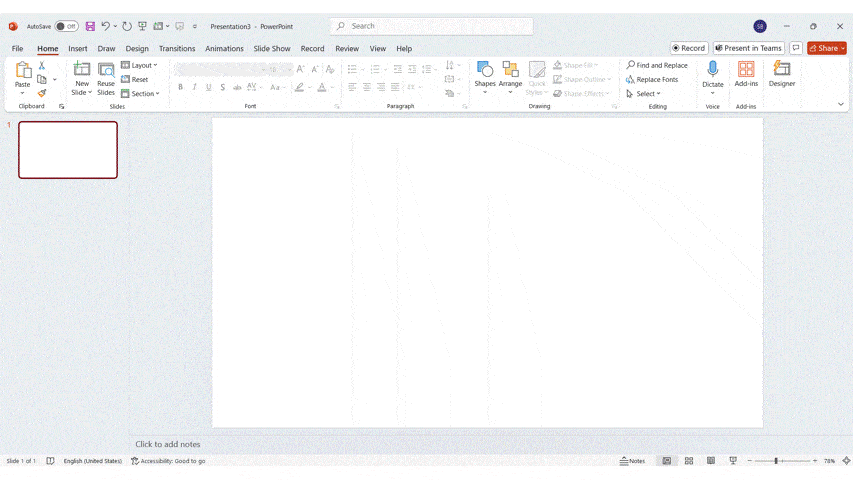Toggle bulleted list
This screenshot has height=480, width=853.
click(352, 69)
